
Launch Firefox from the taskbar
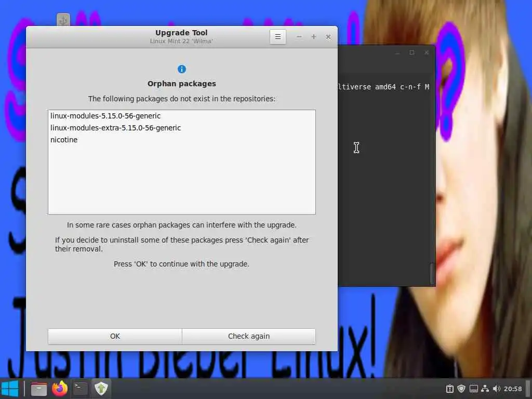pyautogui.click(x=60, y=389)
